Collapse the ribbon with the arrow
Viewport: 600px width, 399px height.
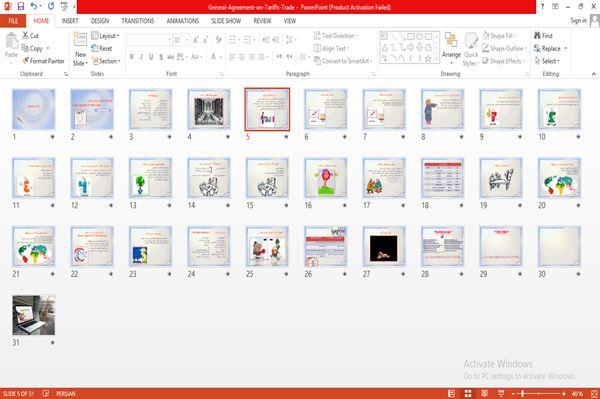coord(594,74)
